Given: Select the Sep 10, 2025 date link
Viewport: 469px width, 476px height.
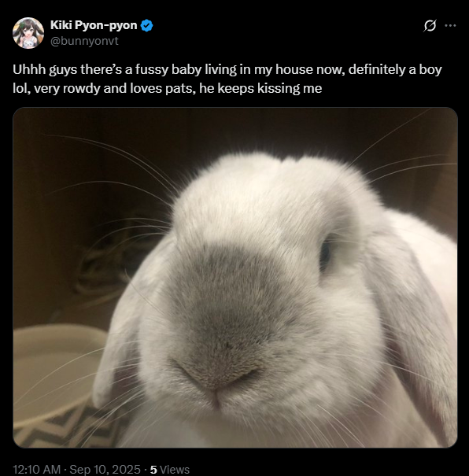Looking at the screenshot, I should pyautogui.click(x=105, y=470).
